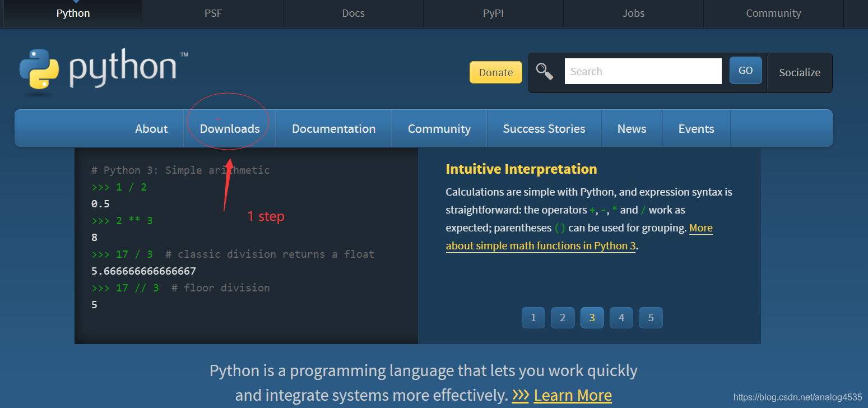Open the News navigation menu
This screenshot has width=868, height=408.
point(632,129)
